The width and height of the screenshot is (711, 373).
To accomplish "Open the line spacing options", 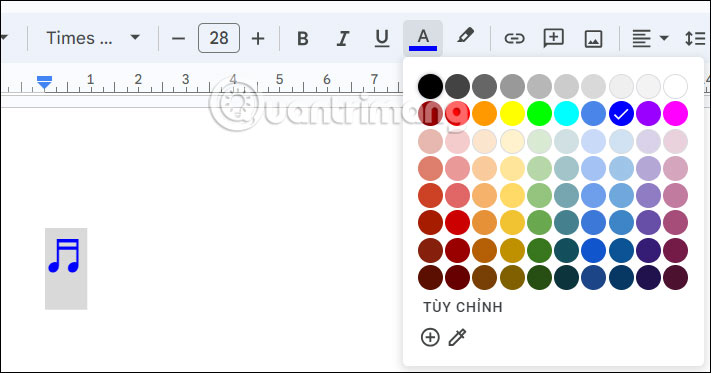I will tap(695, 39).
